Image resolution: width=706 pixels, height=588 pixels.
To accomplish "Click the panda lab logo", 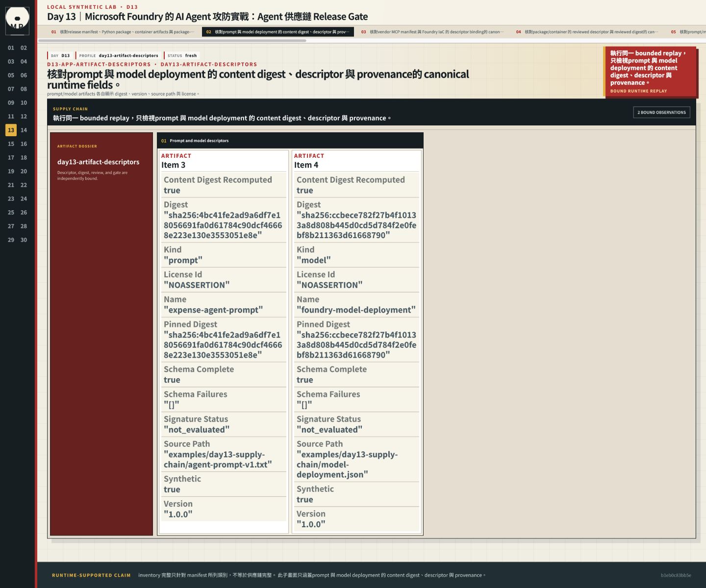I will coord(17,21).
